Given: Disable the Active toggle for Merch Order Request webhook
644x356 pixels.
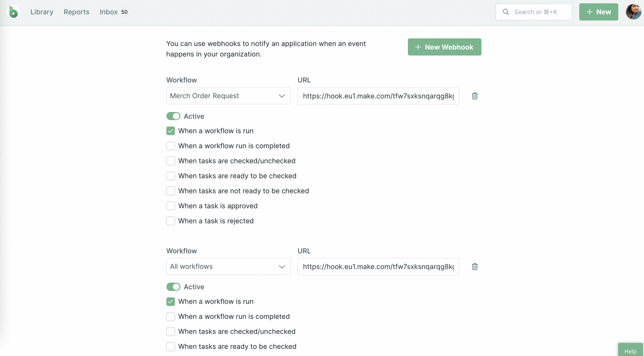Looking at the screenshot, I should pos(173,116).
